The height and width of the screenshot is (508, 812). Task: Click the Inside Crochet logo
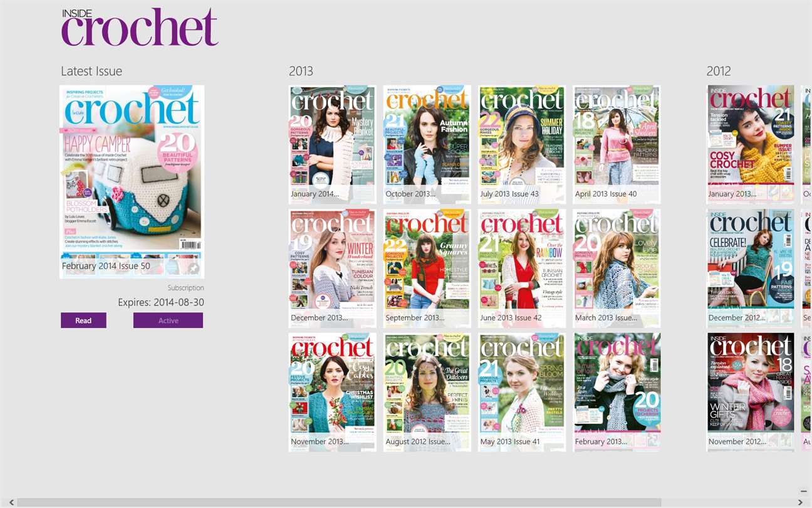click(140, 27)
